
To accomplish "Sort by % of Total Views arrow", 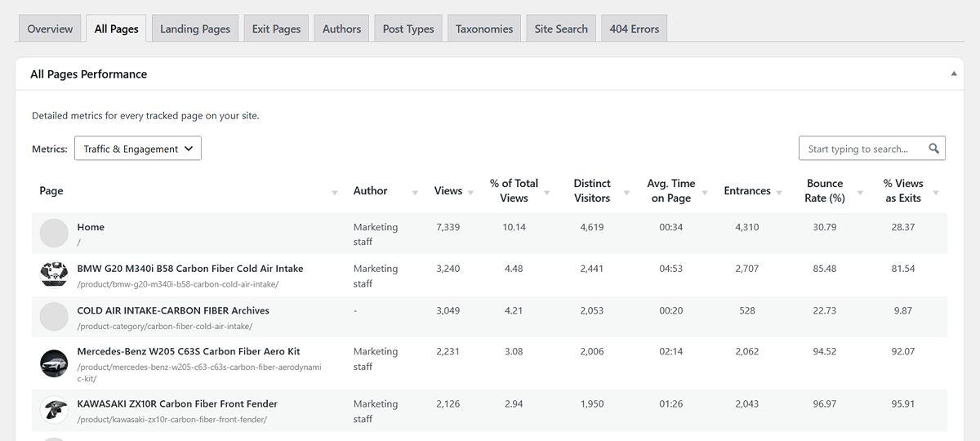I will click(547, 194).
